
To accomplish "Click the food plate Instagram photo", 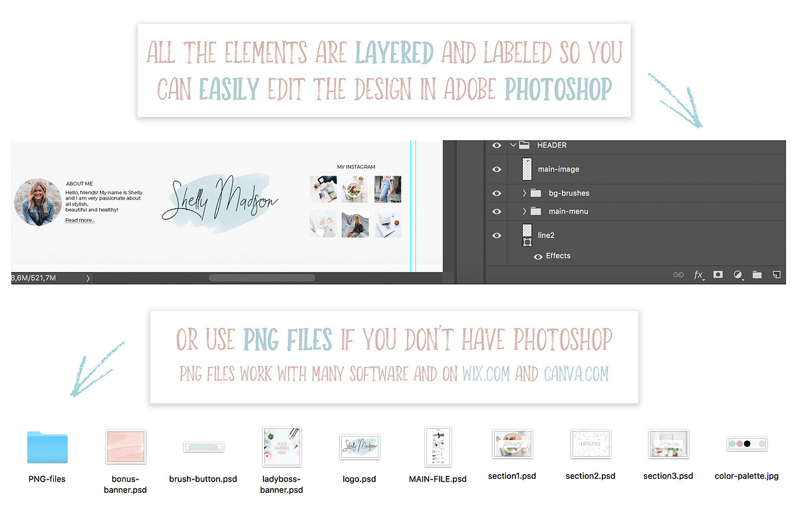I will [x=355, y=189].
